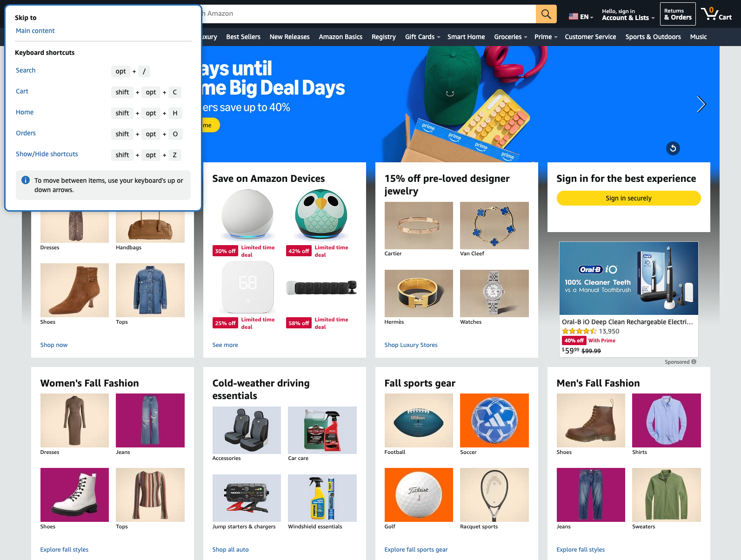The image size is (741, 560).
Task: Open the Customer Service nav item
Action: [x=590, y=37]
